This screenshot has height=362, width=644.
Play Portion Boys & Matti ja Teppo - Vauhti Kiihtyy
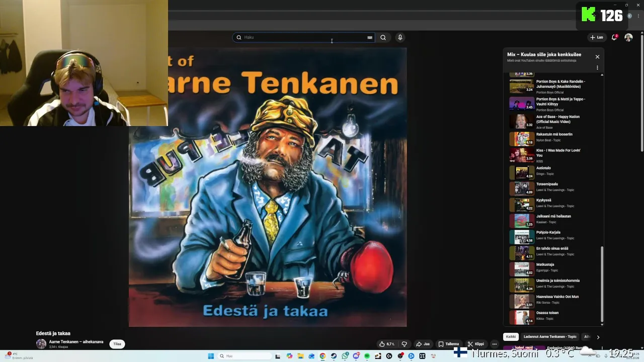(x=555, y=104)
